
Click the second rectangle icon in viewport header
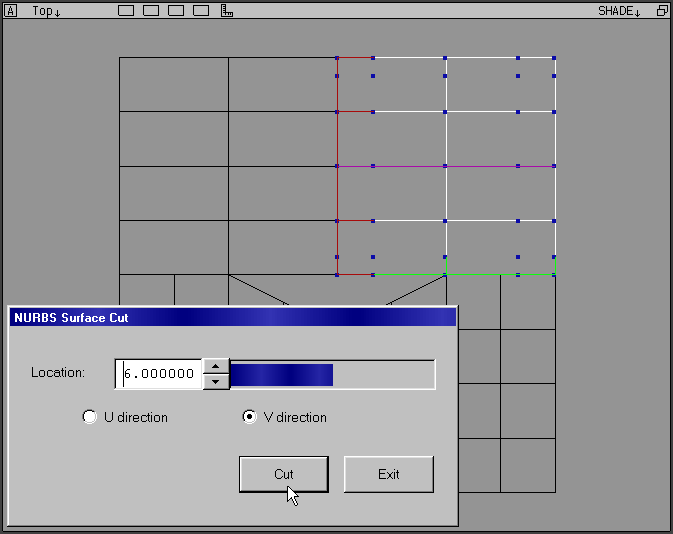pyautogui.click(x=151, y=11)
